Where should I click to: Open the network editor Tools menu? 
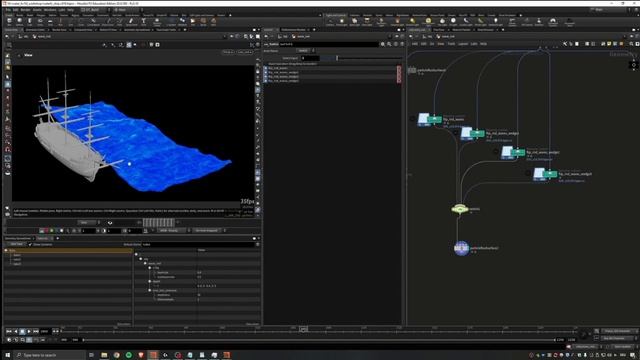tap(451, 44)
